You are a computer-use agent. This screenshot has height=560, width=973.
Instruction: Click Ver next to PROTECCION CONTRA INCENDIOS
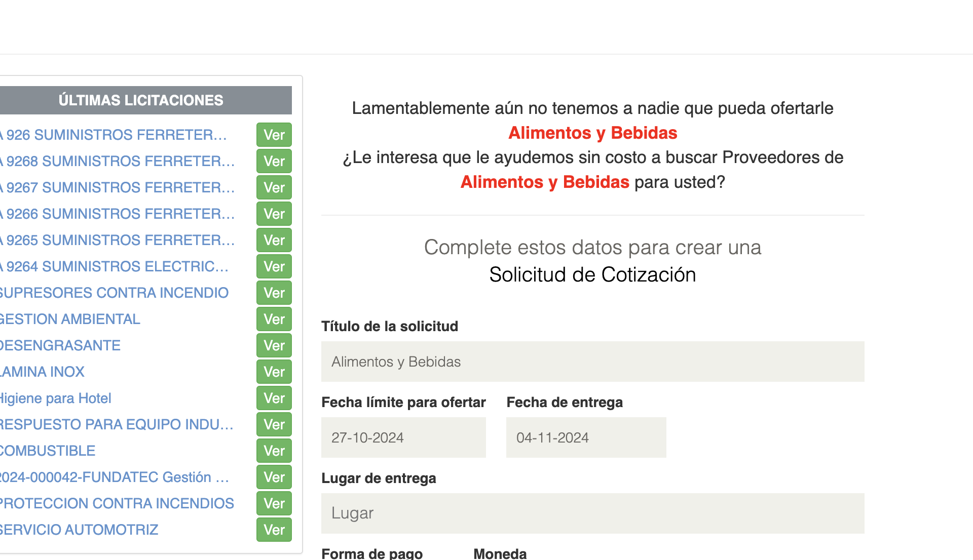(274, 504)
